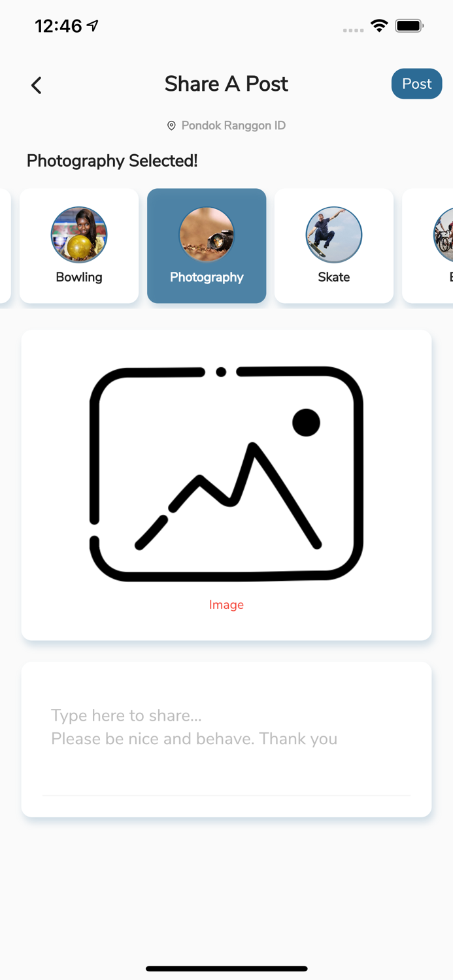The height and width of the screenshot is (980, 453).
Task: Click the battery indicator icon
Action: [x=410, y=26]
